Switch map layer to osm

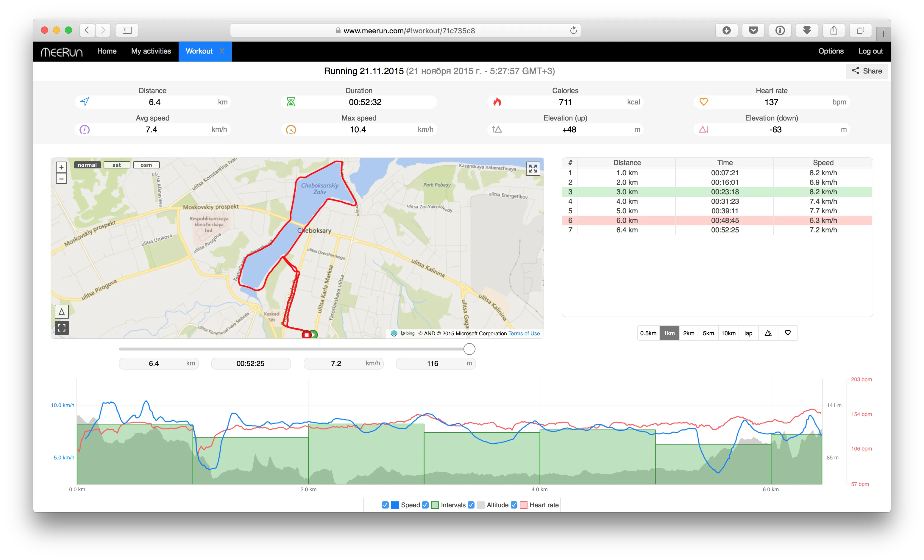[x=146, y=165]
